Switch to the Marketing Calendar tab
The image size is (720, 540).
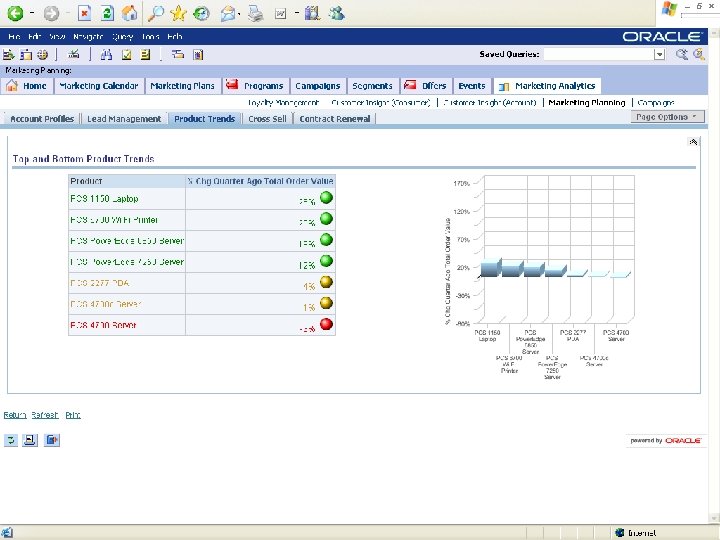pyautogui.click(x=99, y=86)
